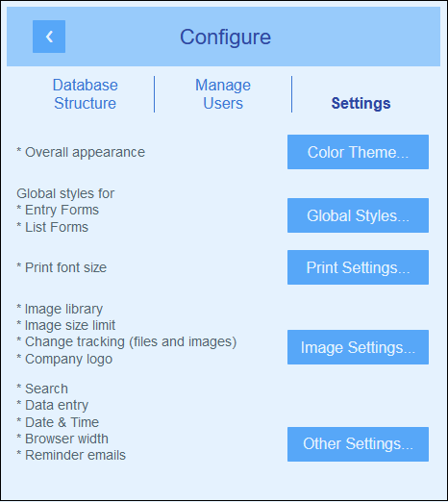
Task: Open the Other Settings button
Action: pyautogui.click(x=358, y=444)
